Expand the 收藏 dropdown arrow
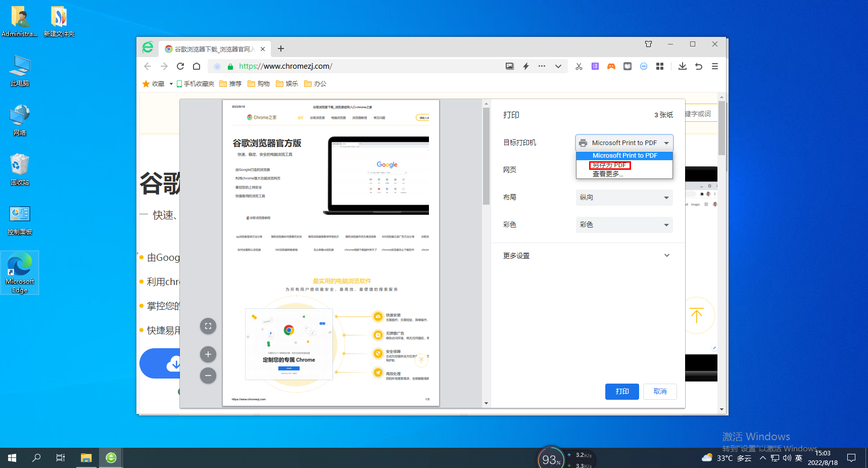 click(x=171, y=84)
